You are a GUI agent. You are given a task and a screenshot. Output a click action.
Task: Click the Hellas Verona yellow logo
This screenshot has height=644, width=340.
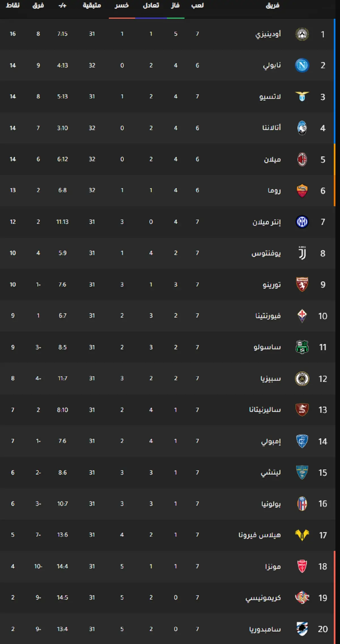pyautogui.click(x=302, y=535)
